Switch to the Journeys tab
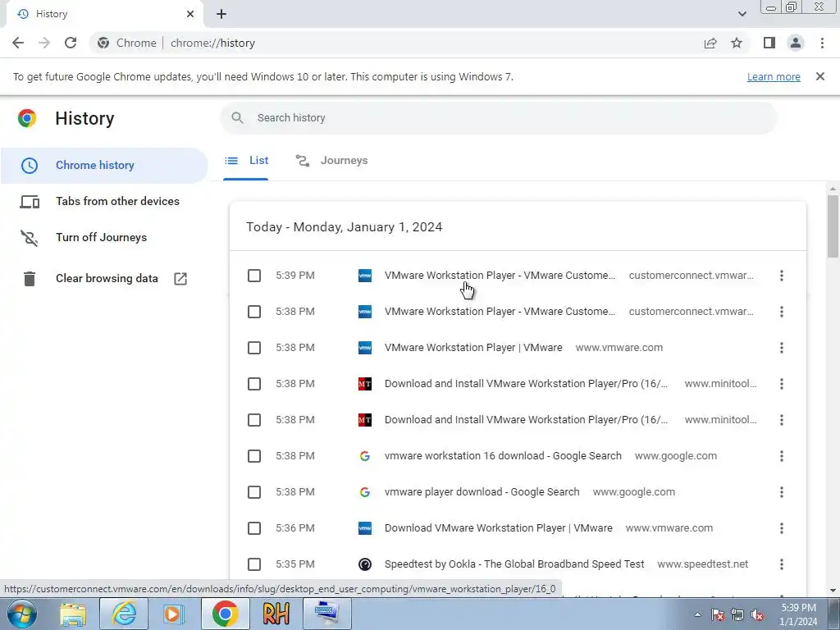Image resolution: width=840 pixels, height=630 pixels. point(331,161)
